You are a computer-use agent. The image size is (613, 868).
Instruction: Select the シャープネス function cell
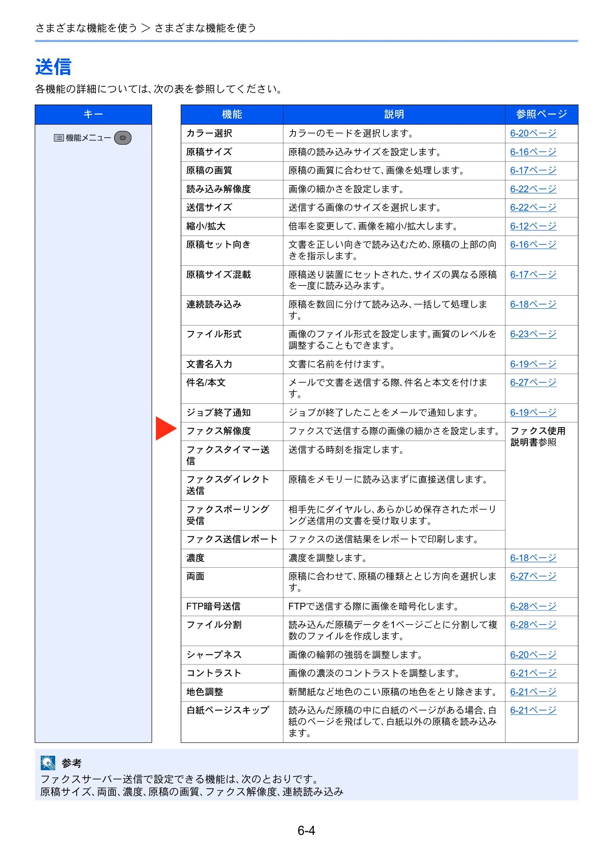point(232,655)
